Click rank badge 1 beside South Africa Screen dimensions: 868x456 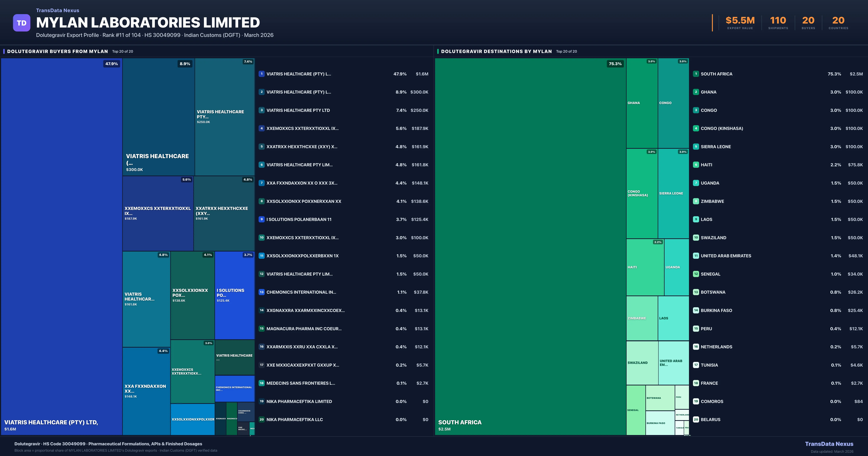696,74
